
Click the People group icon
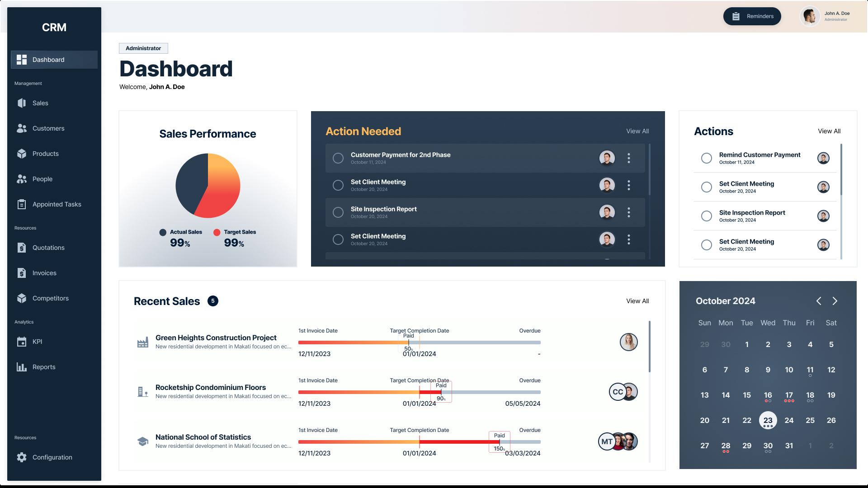22,179
